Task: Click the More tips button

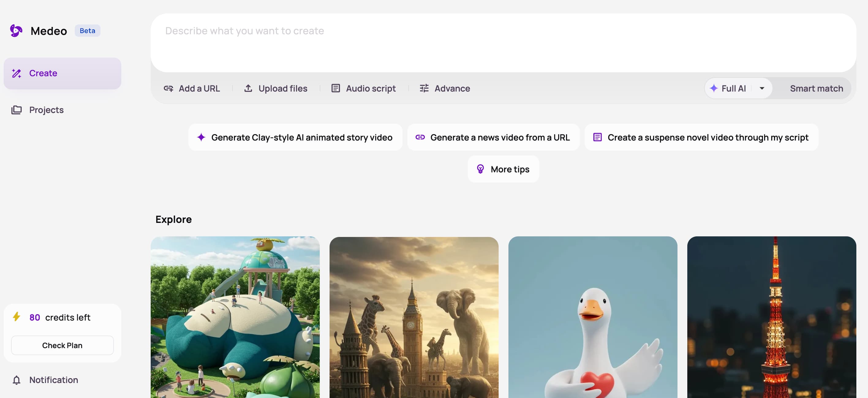Action: (503, 169)
